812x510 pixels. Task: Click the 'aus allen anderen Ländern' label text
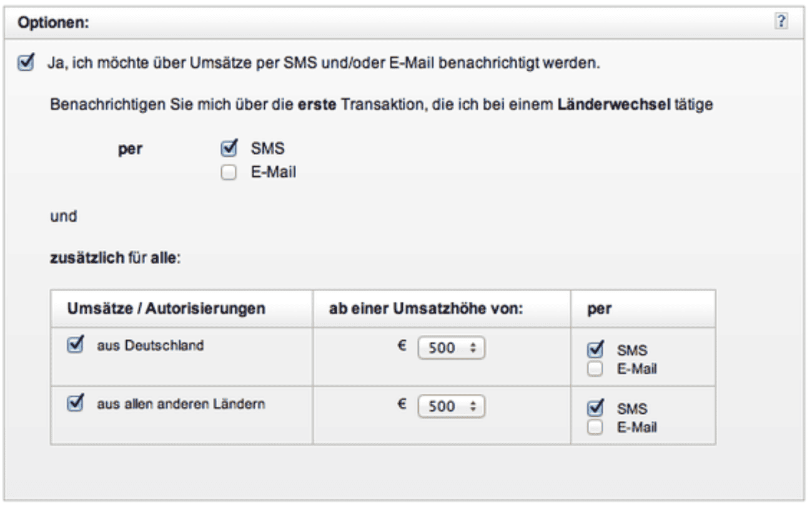pos(181,404)
